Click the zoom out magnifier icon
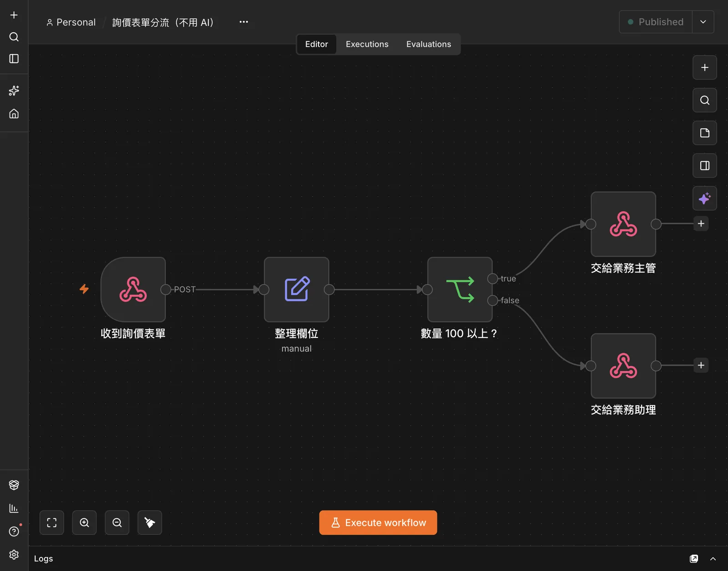This screenshot has width=728, height=571. (117, 523)
